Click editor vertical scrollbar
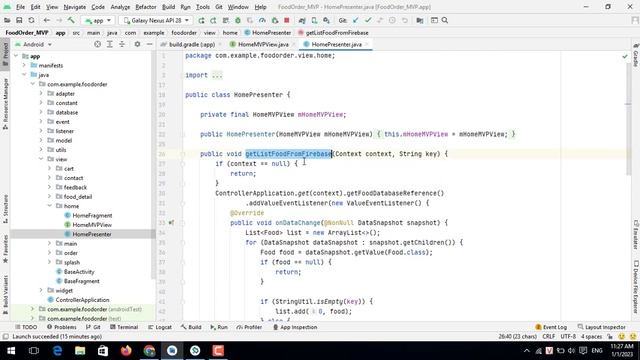The height and width of the screenshot is (360, 640). (x=628, y=118)
